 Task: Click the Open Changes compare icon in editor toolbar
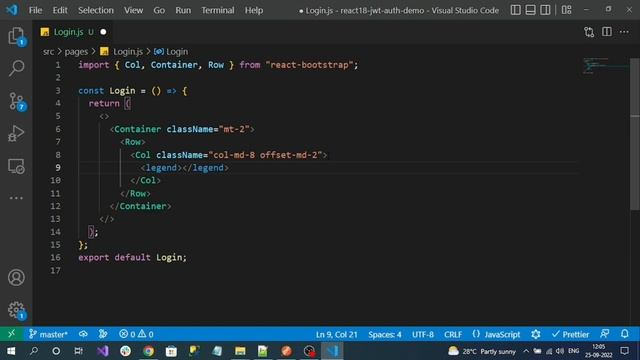click(589, 32)
